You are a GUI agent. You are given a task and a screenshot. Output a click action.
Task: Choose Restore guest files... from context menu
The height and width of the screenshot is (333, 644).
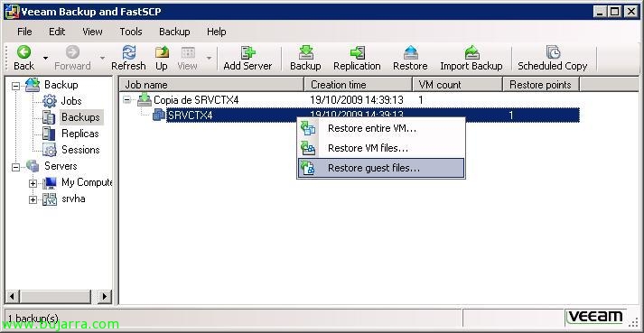pos(381,168)
